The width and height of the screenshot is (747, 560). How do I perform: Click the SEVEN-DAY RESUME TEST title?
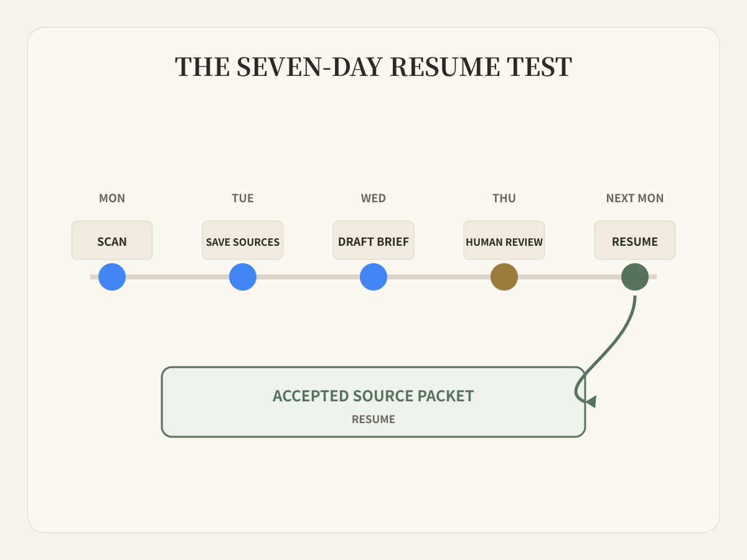[x=374, y=67]
